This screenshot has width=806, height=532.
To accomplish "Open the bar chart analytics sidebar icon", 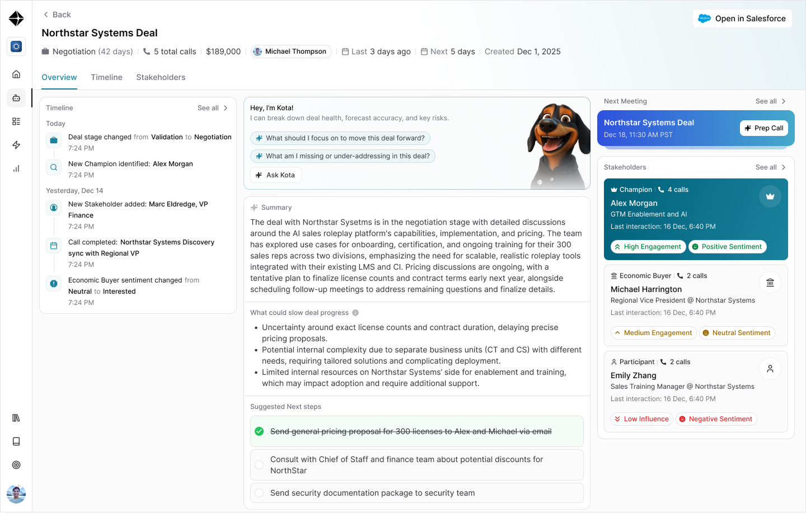I will coord(16,168).
